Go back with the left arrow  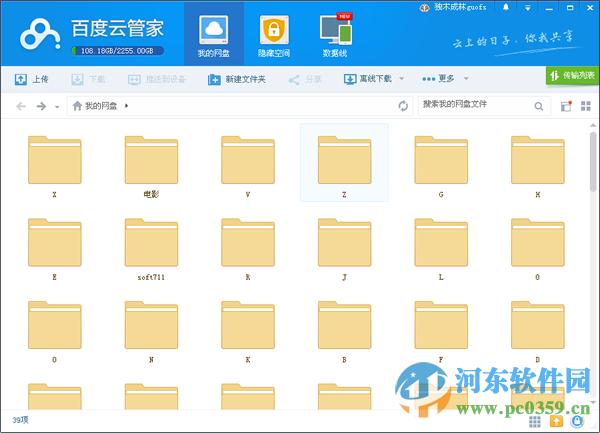click(21, 106)
